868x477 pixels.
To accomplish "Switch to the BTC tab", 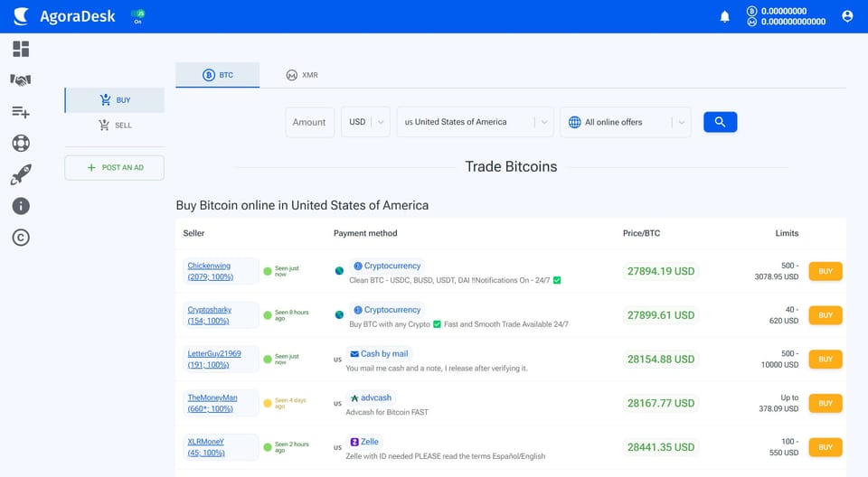I will [x=218, y=75].
